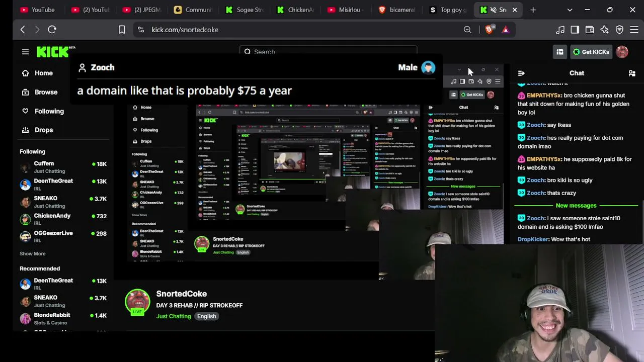
Task: Click the Kick search field
Action: [329, 52]
